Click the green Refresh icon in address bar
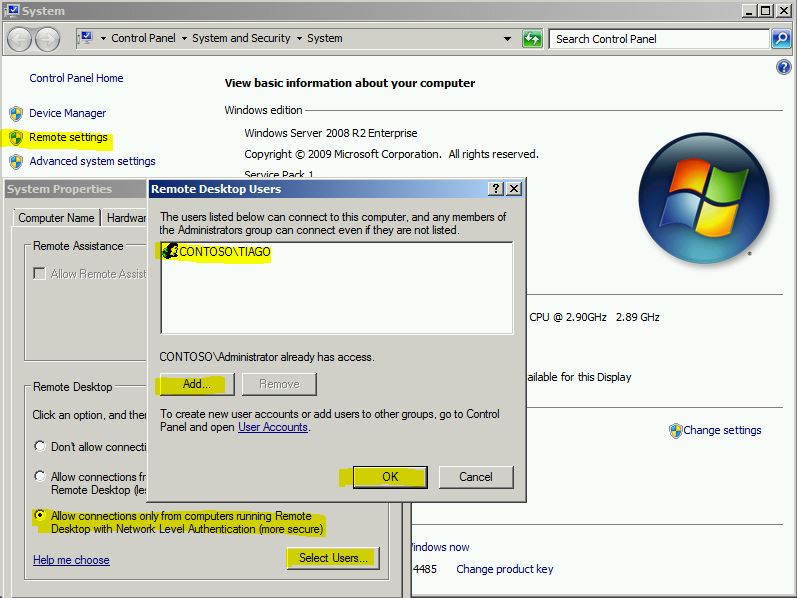Viewport: 797px width, 598px height. click(x=533, y=39)
